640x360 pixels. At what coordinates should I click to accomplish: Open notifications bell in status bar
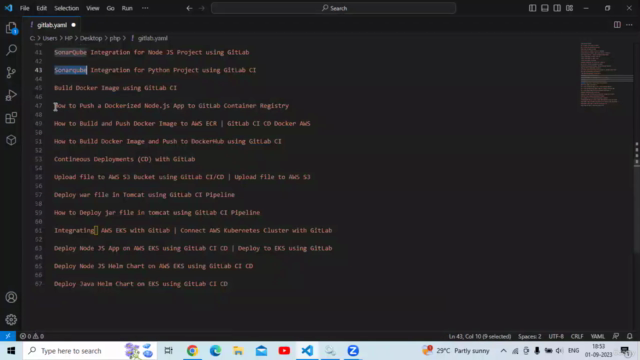(x=629, y=336)
